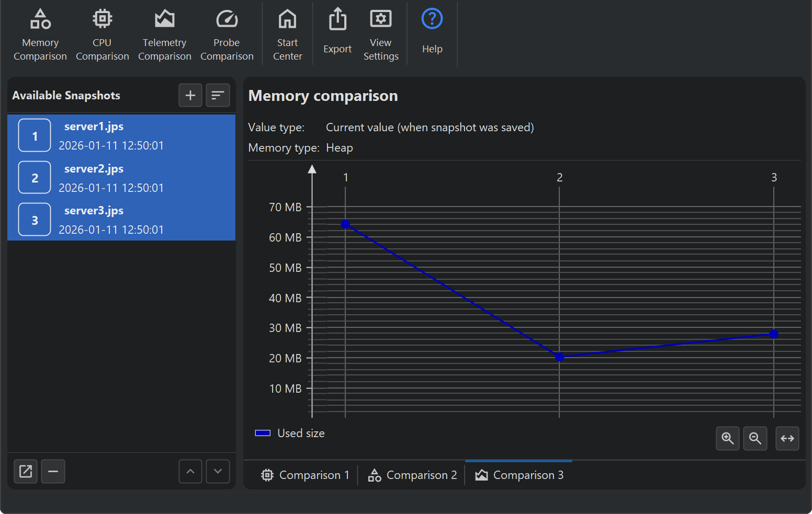The height and width of the screenshot is (514, 812).
Task: Open the Help documentation
Action: pyautogui.click(x=432, y=32)
